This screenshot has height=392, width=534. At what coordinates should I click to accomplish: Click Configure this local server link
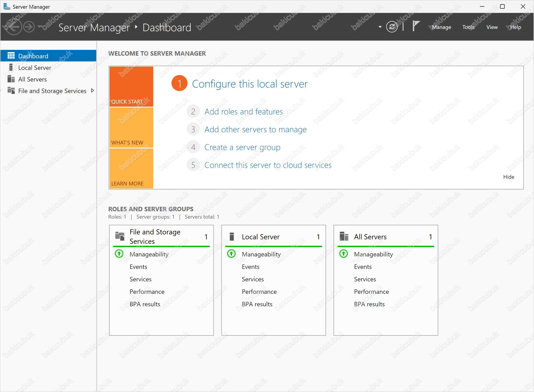[x=250, y=84]
